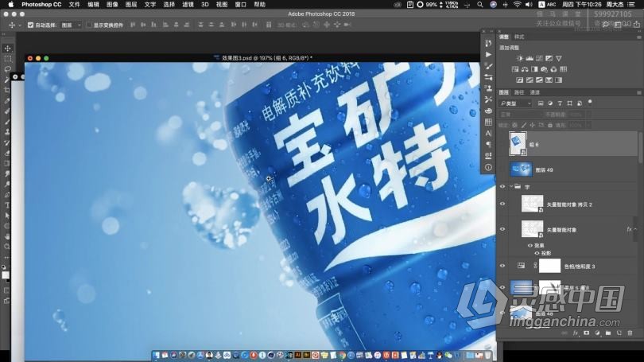This screenshot has width=644, height=362.
Task: Select the Zoom tool in the toolbox
Action: pyautogui.click(x=7, y=247)
